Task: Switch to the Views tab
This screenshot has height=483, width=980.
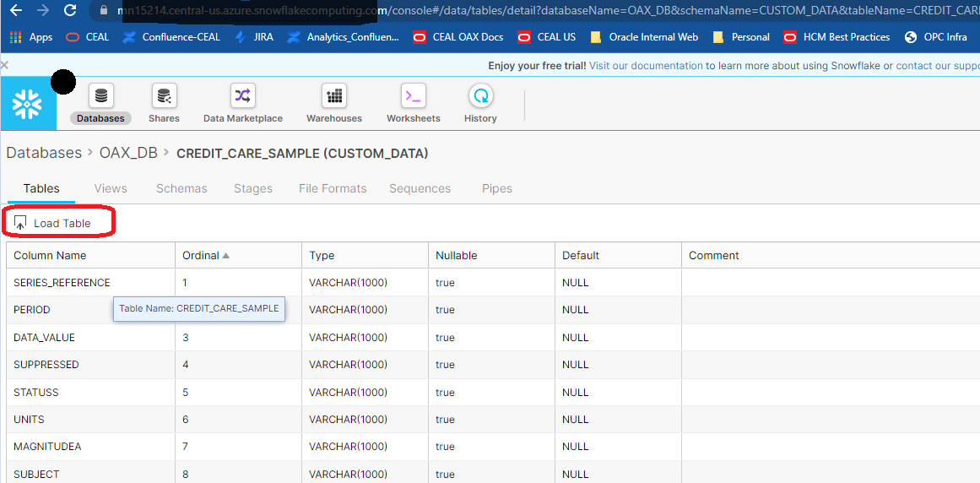Action: point(111,188)
